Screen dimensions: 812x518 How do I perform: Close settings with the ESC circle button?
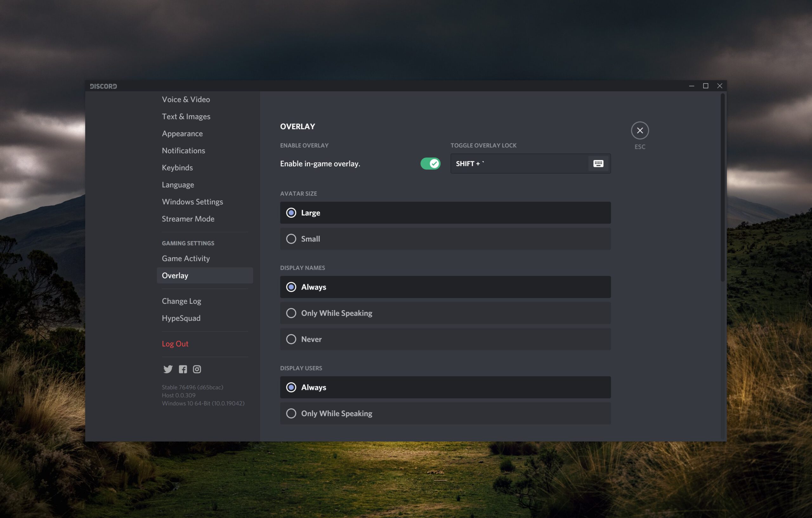click(x=640, y=130)
